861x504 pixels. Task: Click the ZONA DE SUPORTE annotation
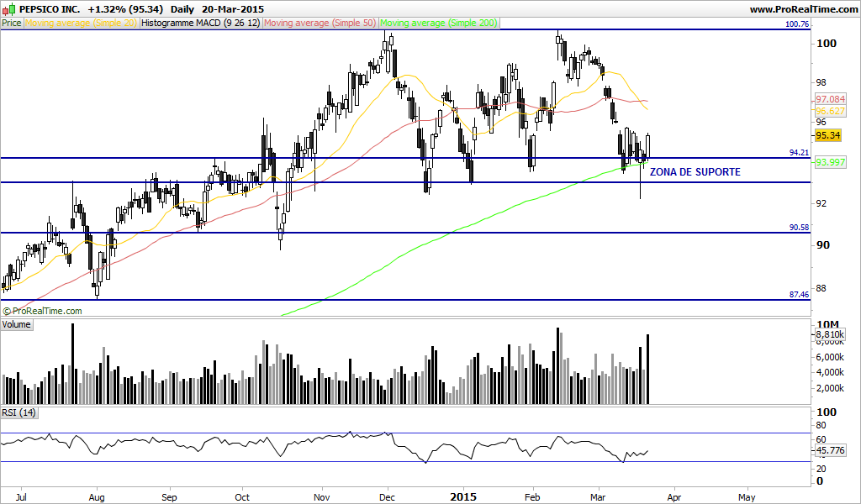(695, 171)
